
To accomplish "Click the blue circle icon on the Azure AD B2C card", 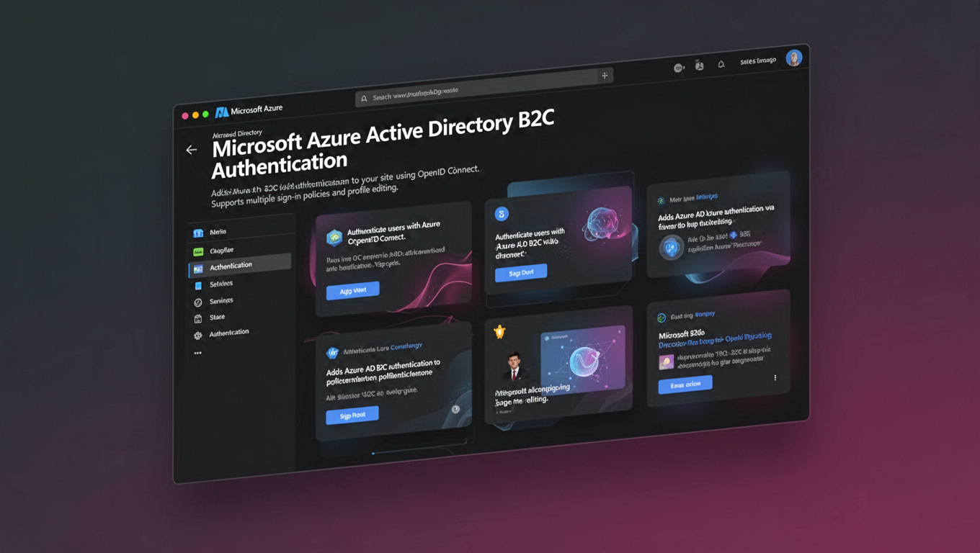I will pos(502,214).
